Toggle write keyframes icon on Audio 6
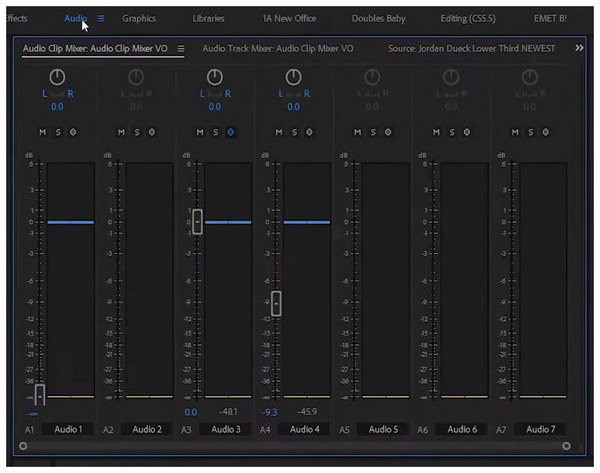 [467, 132]
